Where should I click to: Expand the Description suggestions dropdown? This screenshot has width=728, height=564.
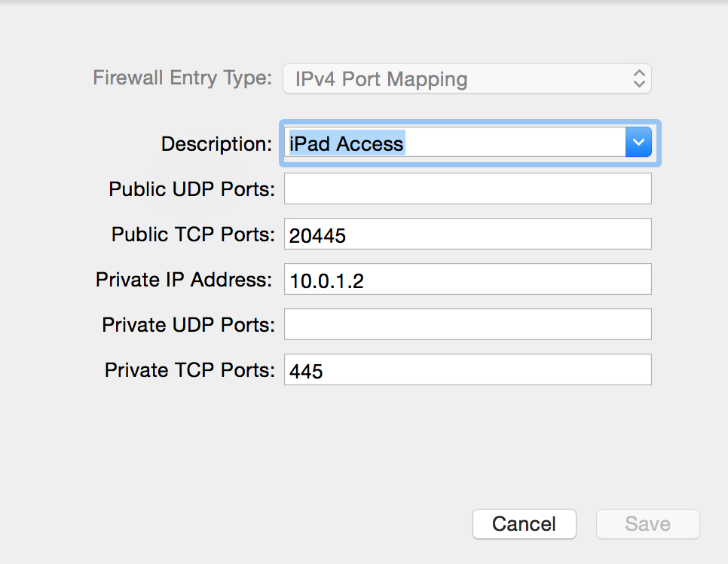point(638,142)
